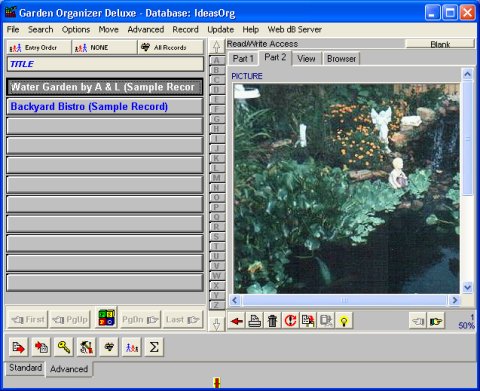This screenshot has height=391, width=480.
Task: Click the printer icon to print record
Action: 255,321
